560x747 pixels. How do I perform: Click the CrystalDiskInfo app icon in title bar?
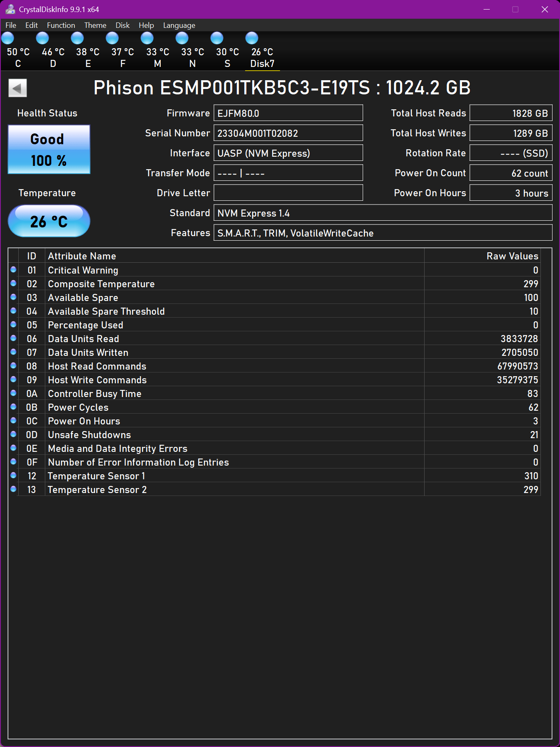click(10, 9)
